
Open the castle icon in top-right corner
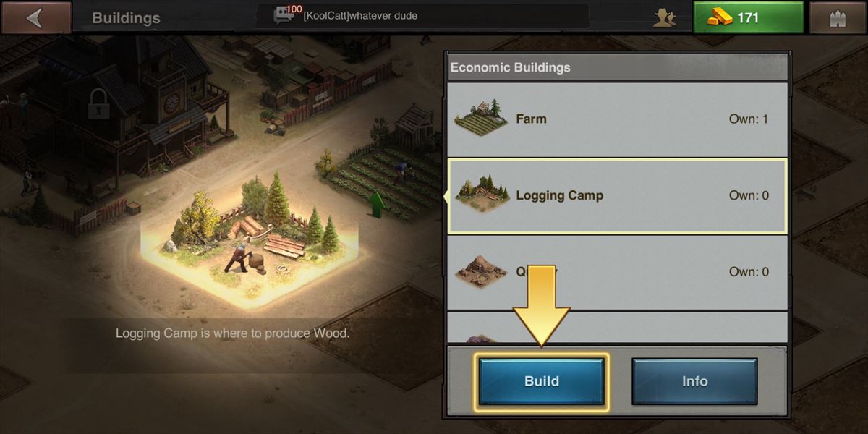pos(838,17)
